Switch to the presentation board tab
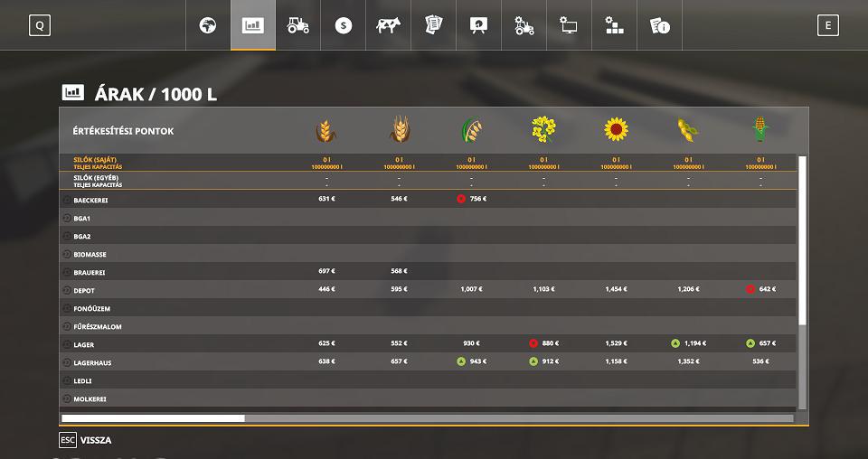Screen dimensions: 868x459 (479, 25)
